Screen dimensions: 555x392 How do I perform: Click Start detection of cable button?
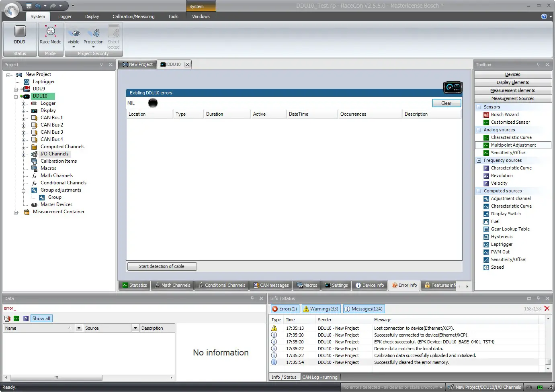point(162,266)
